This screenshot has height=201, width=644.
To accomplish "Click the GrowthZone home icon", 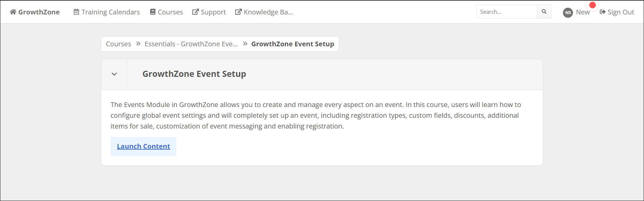I will pyautogui.click(x=13, y=12).
